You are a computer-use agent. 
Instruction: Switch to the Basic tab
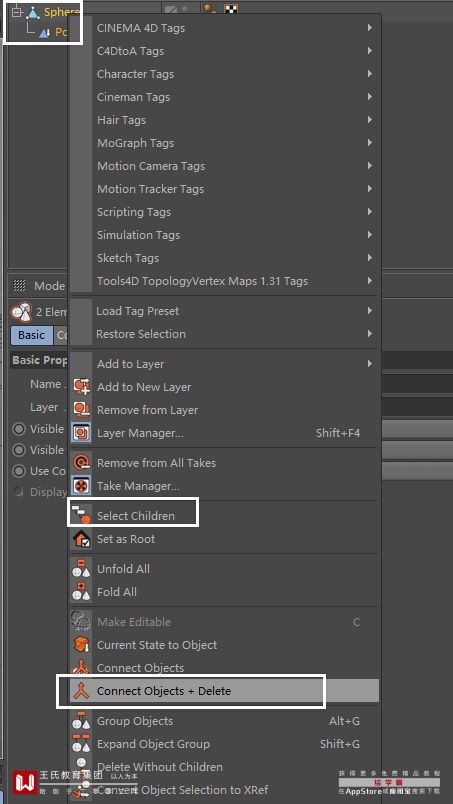coord(32,335)
